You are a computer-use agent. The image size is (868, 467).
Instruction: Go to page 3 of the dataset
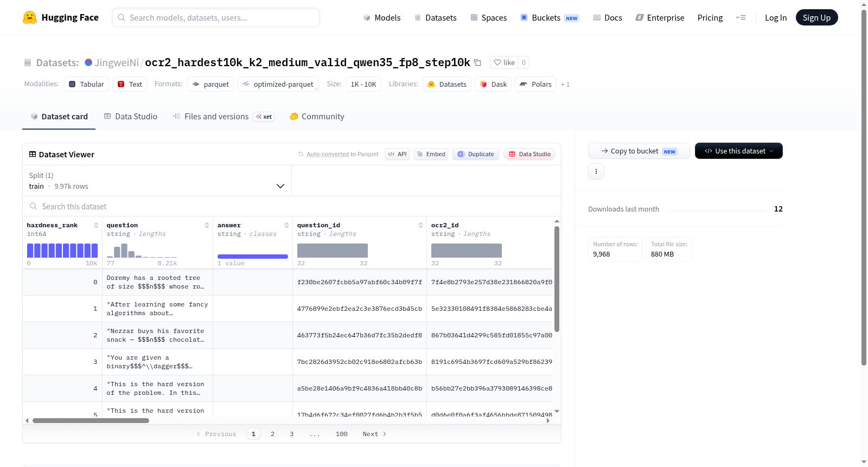coord(291,434)
